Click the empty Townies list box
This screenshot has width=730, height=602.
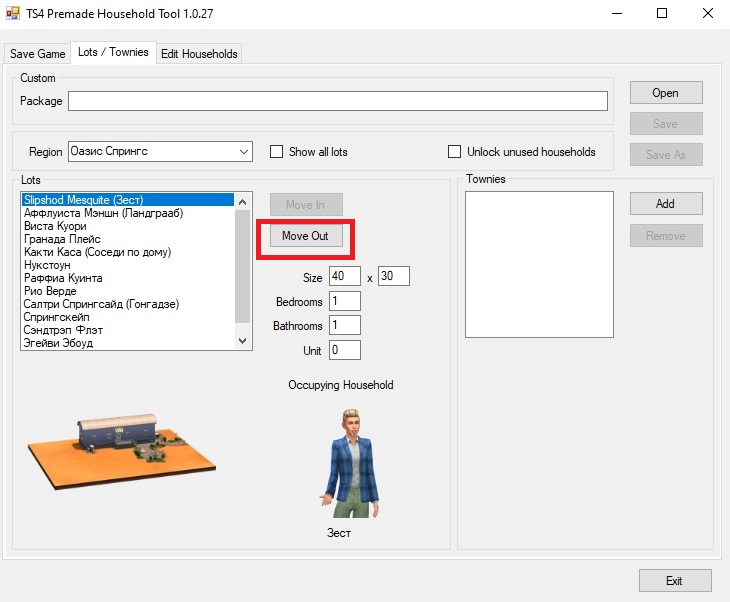[x=539, y=264]
